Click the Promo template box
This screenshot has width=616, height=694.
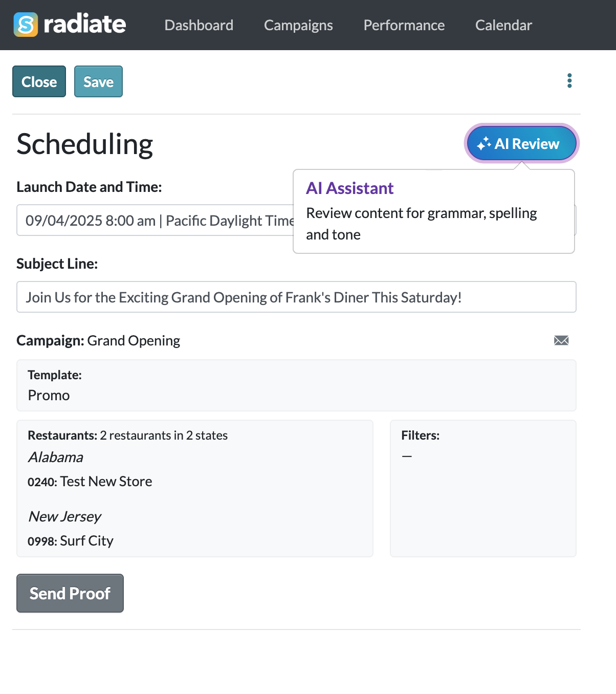296,385
